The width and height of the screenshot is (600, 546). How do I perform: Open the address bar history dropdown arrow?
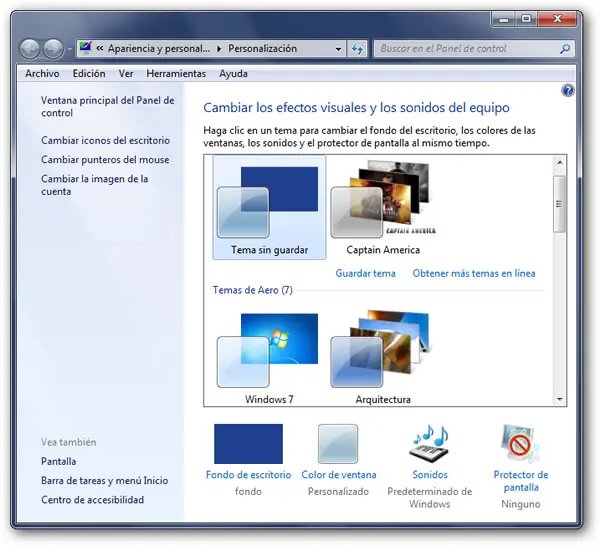338,49
